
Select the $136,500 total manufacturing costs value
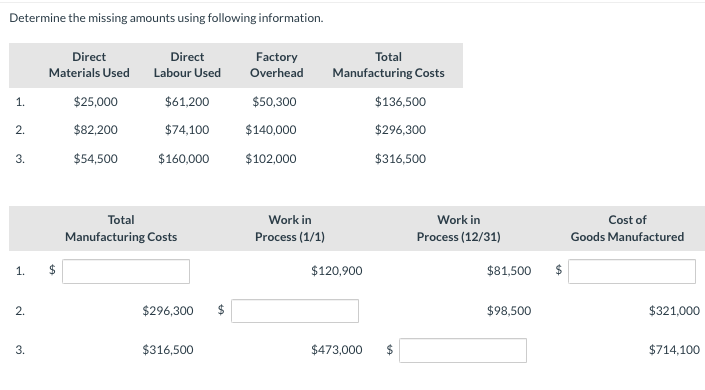(400, 102)
